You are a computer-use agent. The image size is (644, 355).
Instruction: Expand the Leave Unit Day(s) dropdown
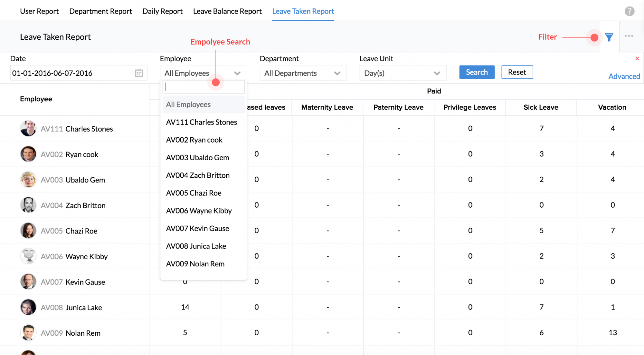tap(403, 73)
